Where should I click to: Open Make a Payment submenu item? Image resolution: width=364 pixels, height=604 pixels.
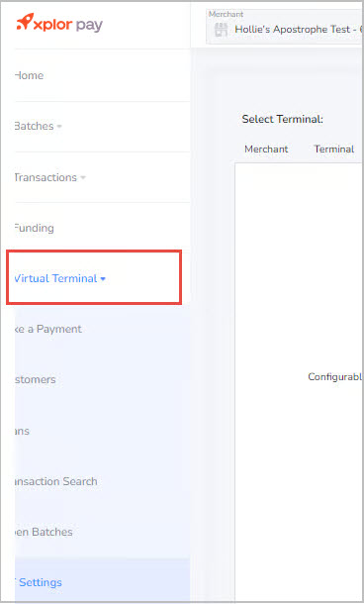(x=48, y=329)
